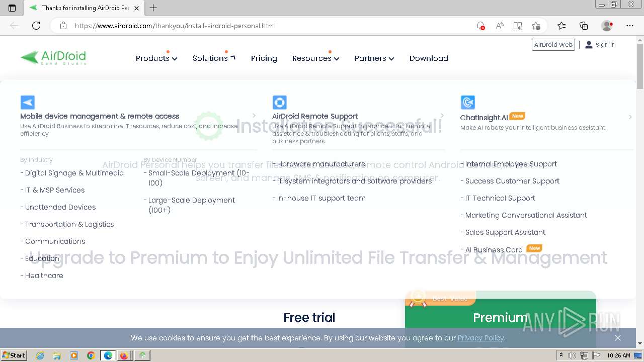Image resolution: width=644 pixels, height=362 pixels.
Task: Refresh the browser page
Action: coord(36,26)
